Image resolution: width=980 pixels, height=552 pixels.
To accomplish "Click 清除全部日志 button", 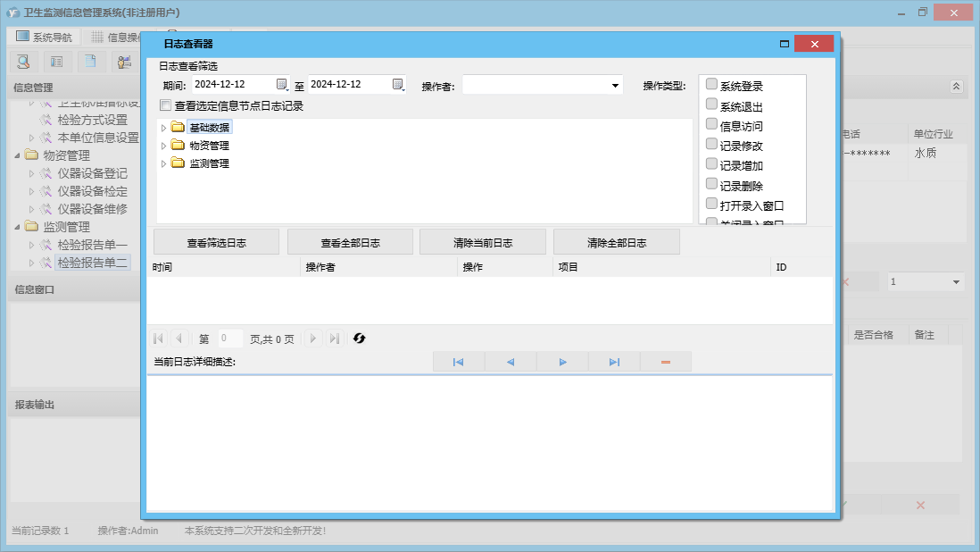I will (x=616, y=243).
